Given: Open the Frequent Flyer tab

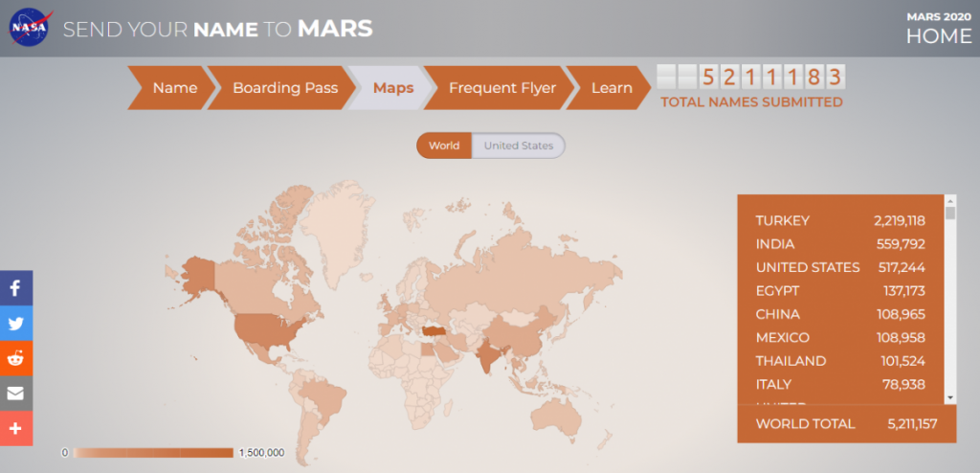Looking at the screenshot, I should coord(501,88).
